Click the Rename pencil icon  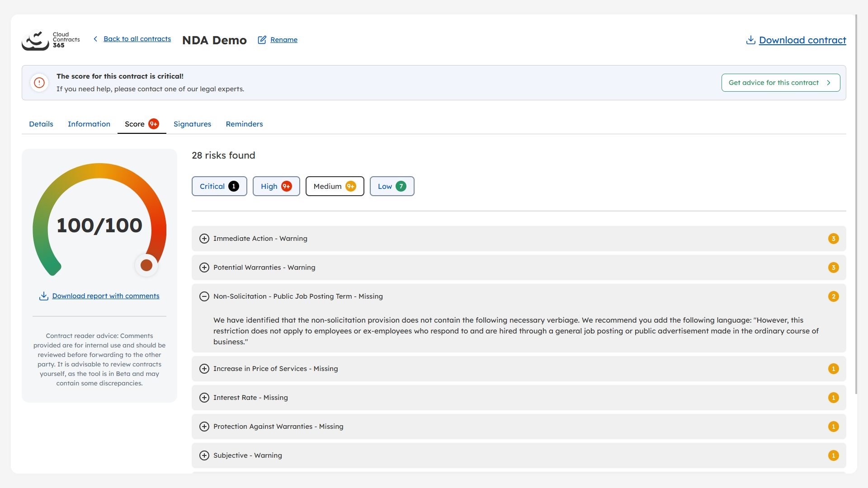pyautogui.click(x=262, y=40)
